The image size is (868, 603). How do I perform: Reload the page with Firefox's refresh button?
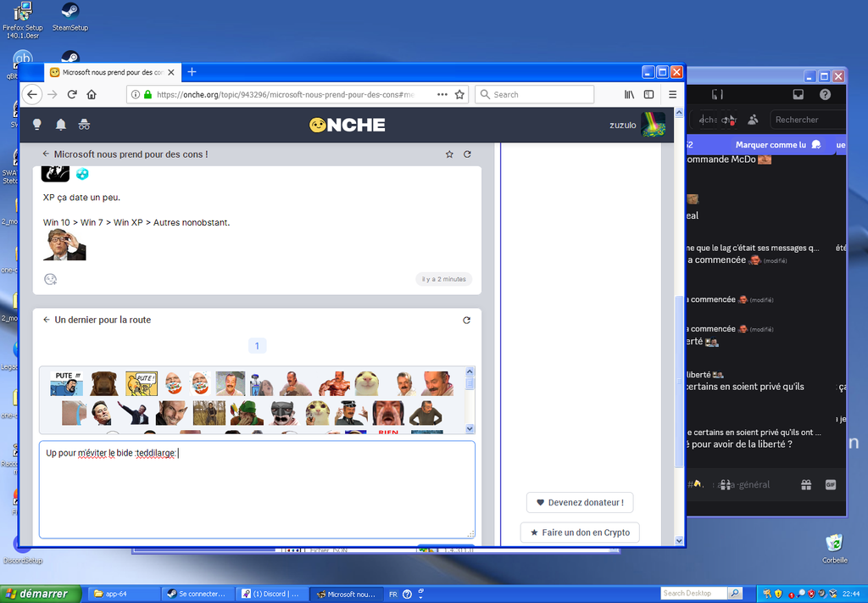pyautogui.click(x=72, y=95)
